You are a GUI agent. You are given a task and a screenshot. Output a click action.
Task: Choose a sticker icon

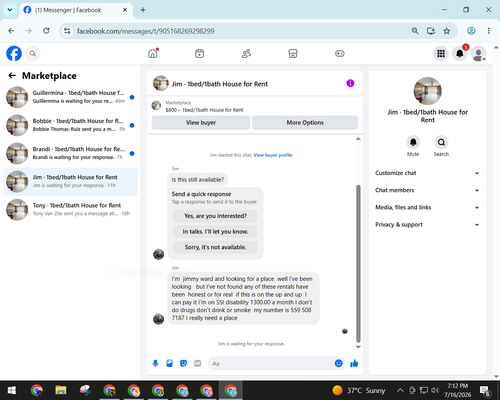tap(183, 363)
